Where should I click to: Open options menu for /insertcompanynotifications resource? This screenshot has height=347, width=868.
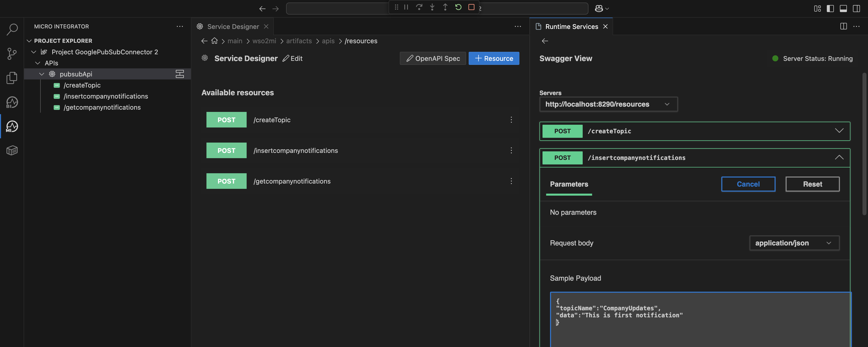(511, 150)
